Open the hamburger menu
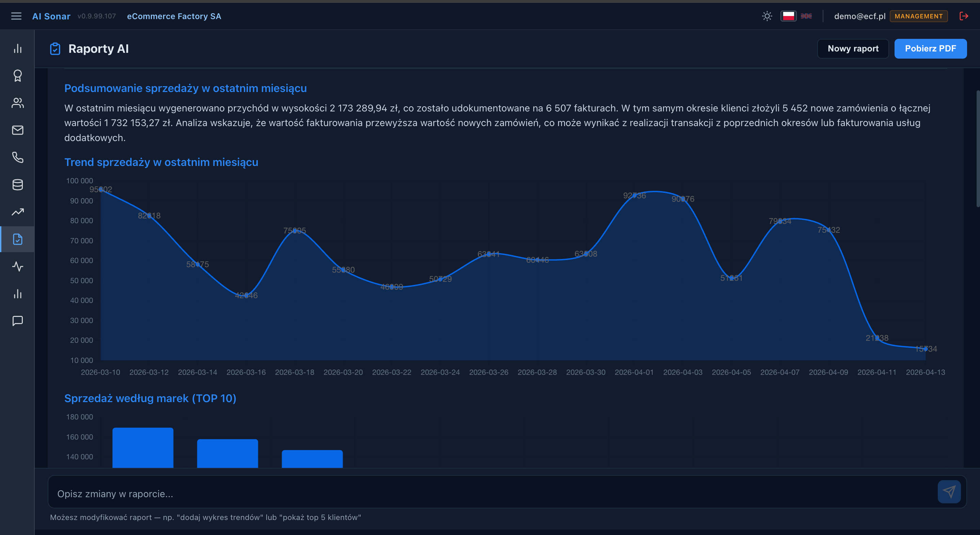This screenshot has height=535, width=980. 16,16
